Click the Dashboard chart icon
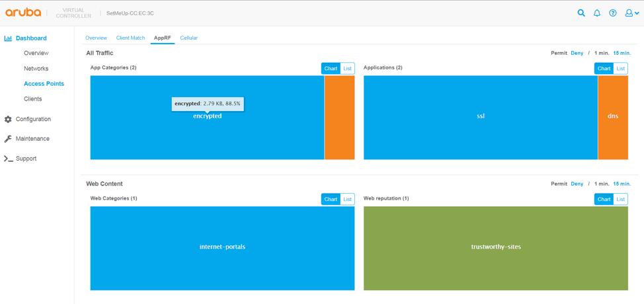This screenshot has height=304, width=644. (x=8, y=38)
